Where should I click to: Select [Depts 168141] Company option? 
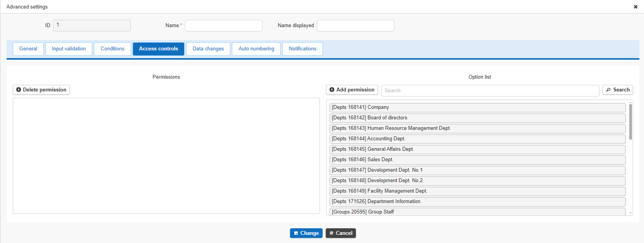[x=477, y=107]
